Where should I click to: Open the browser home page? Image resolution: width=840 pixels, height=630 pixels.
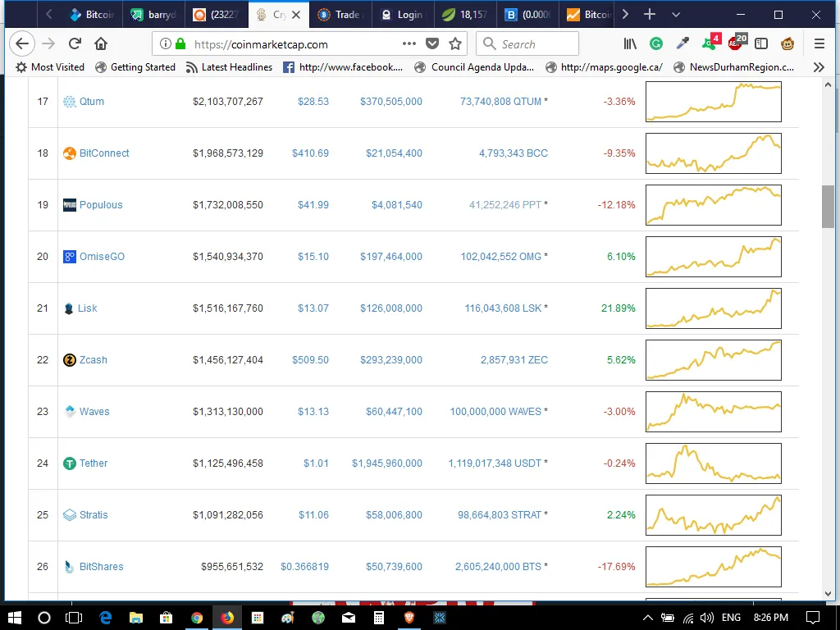click(101, 44)
